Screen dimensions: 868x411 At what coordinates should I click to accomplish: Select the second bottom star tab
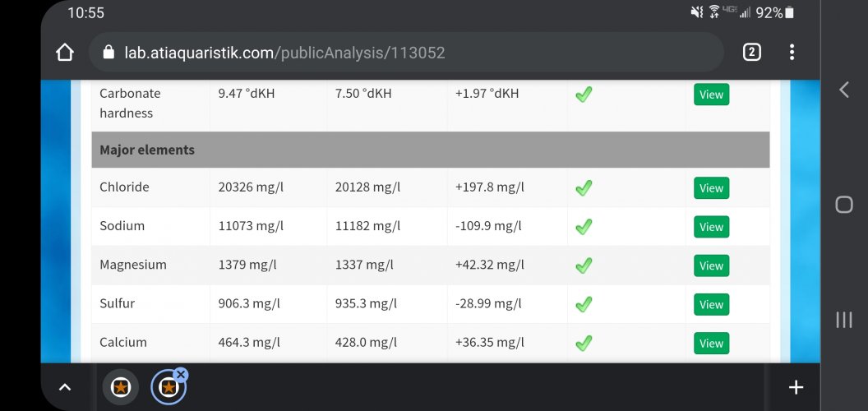tap(168, 388)
